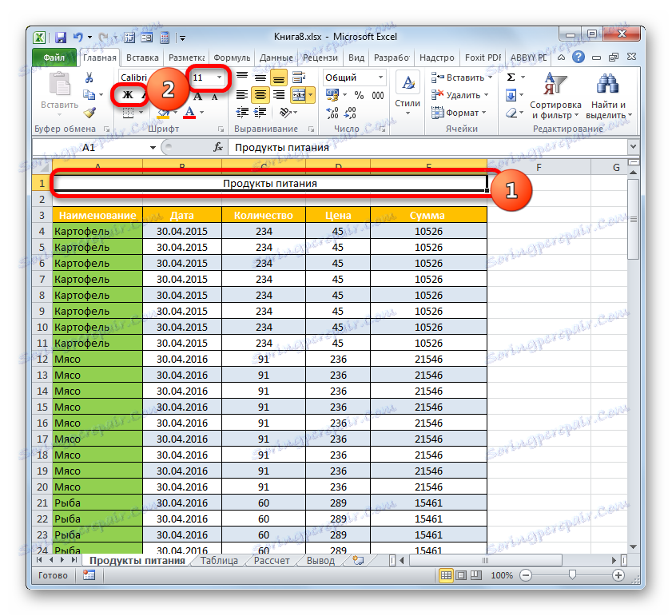Zoom in with the plus button
672x616 pixels.
tap(618, 575)
